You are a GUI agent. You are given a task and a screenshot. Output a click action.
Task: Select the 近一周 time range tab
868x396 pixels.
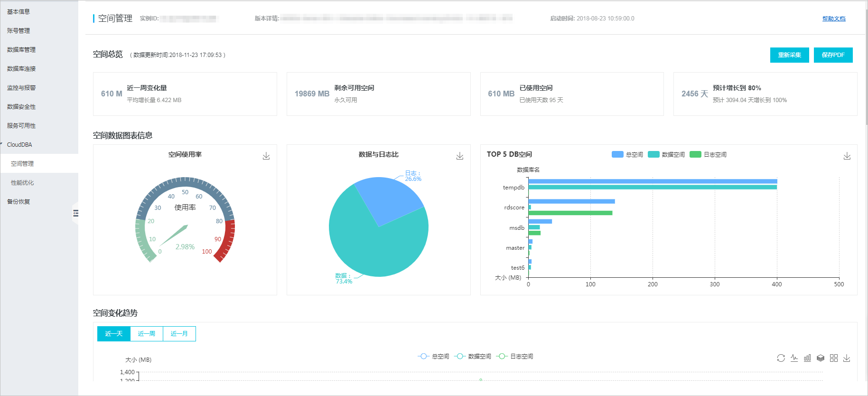click(147, 334)
